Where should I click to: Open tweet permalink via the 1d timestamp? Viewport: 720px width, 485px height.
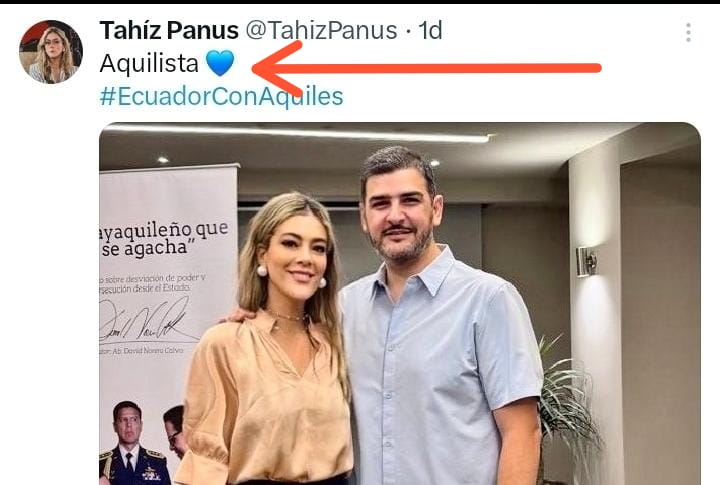(430, 30)
